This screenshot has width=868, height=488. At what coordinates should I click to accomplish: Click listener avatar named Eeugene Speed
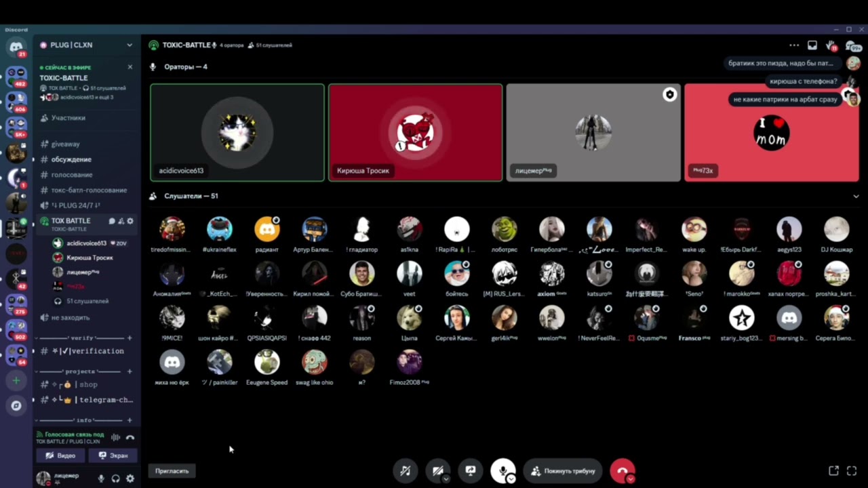267,362
